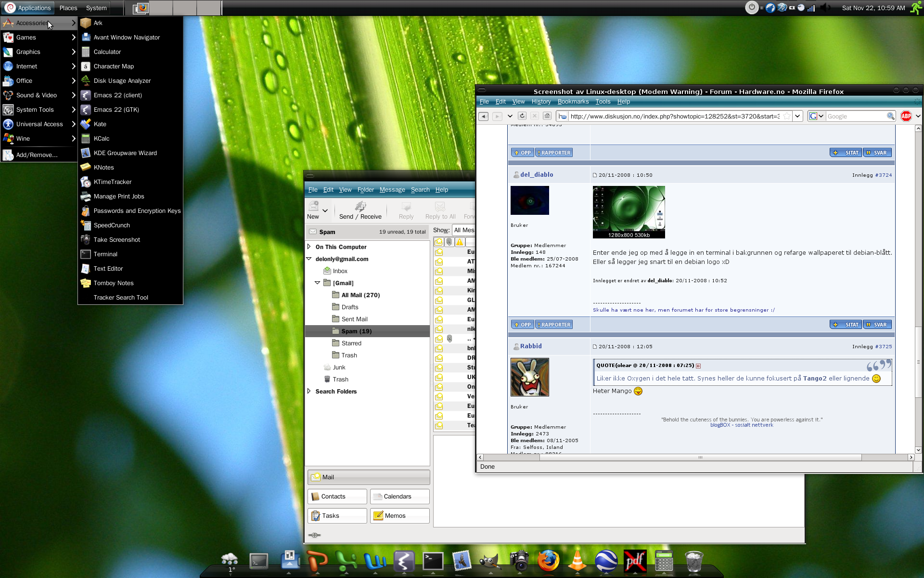Open GIMP from the dock
This screenshot has width=924, height=578.
pyautogui.click(x=490, y=561)
